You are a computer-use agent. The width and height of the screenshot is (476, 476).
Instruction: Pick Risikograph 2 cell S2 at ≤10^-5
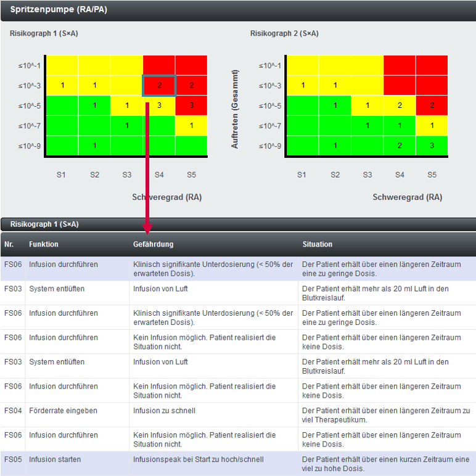point(335,105)
